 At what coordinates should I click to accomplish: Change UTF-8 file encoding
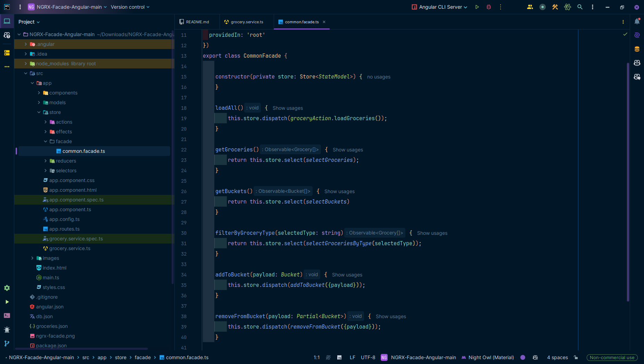tap(368, 357)
